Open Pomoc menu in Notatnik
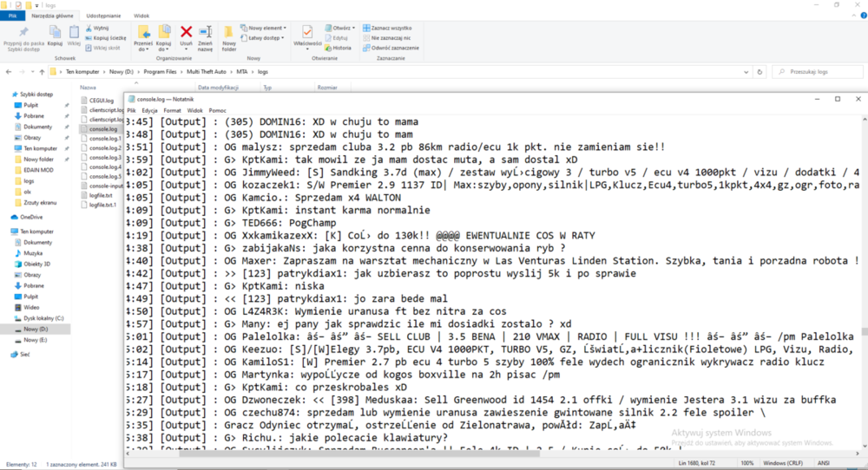 coord(217,111)
